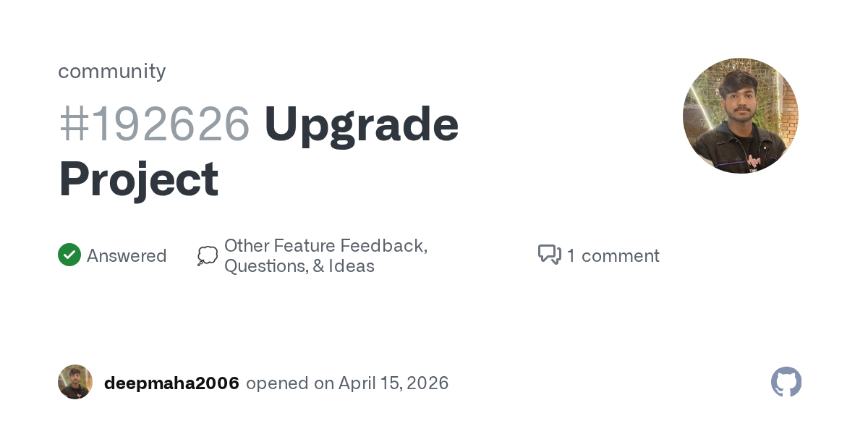
Task: Click the number "1" in comment count
Action: point(571,256)
